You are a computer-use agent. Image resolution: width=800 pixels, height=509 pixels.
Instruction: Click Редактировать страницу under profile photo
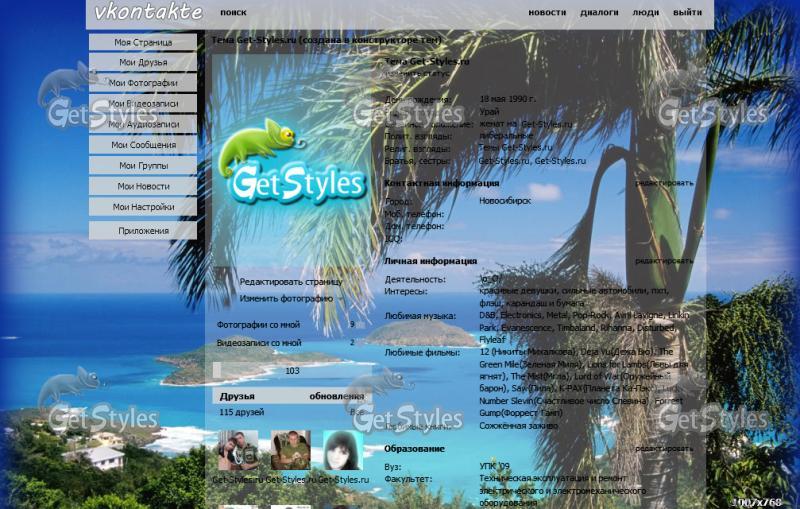290,282
